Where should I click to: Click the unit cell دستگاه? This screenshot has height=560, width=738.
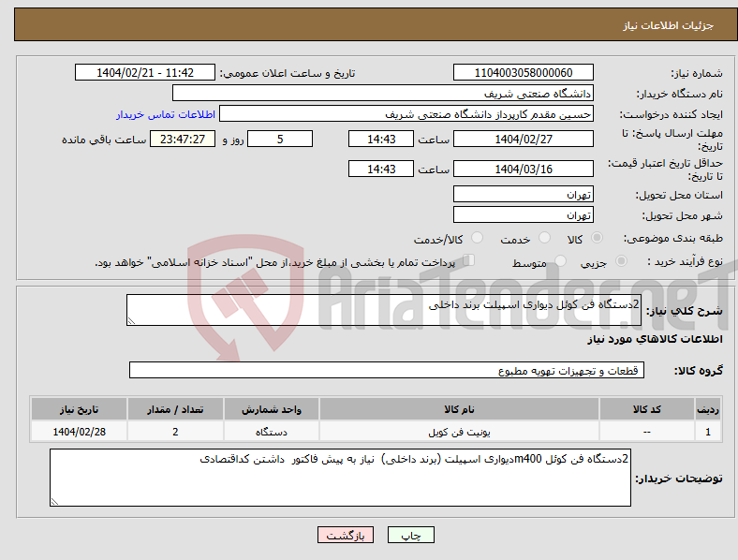(x=272, y=432)
